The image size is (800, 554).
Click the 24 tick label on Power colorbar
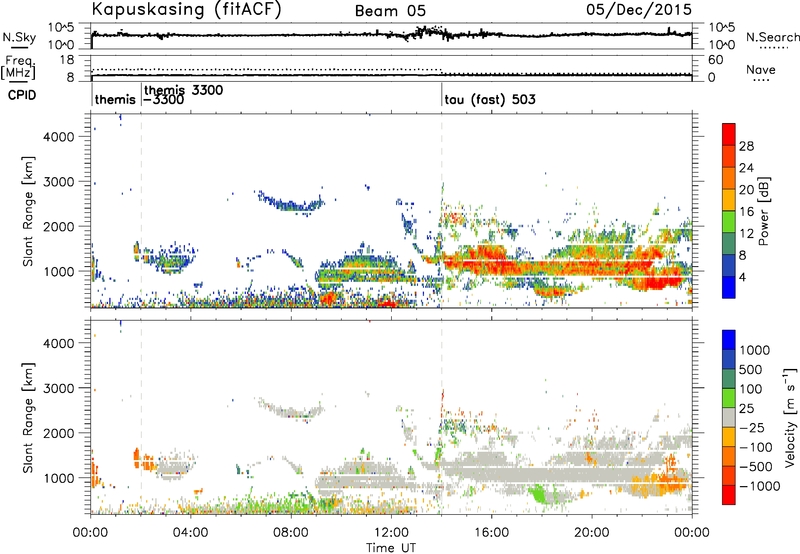click(746, 168)
